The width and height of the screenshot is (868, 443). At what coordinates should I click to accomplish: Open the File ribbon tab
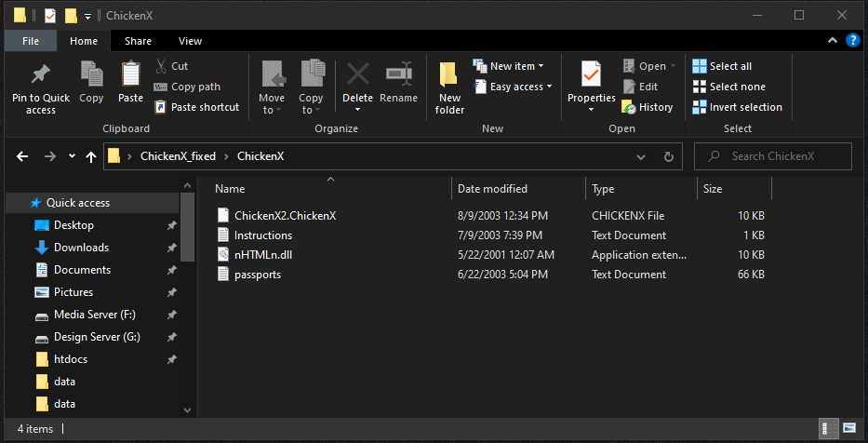31,41
